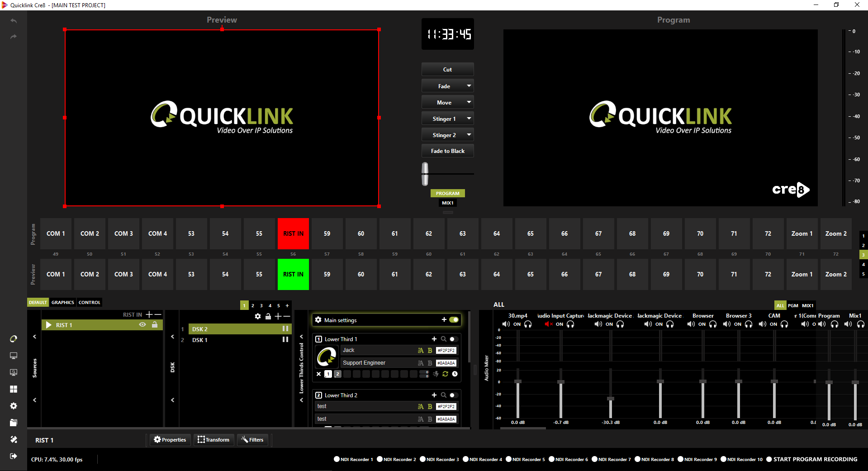Click the refresh loop icon in Lower Third 1
Viewport: 868px width, 471px height.
446,374
